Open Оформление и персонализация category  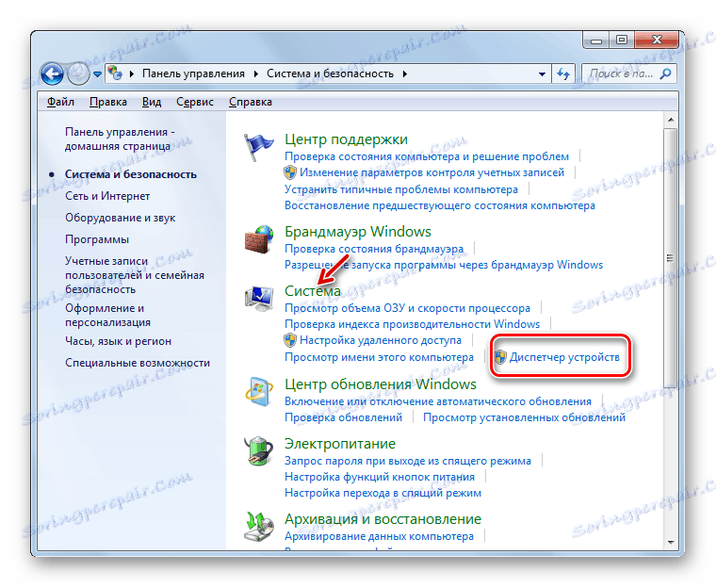point(107,316)
